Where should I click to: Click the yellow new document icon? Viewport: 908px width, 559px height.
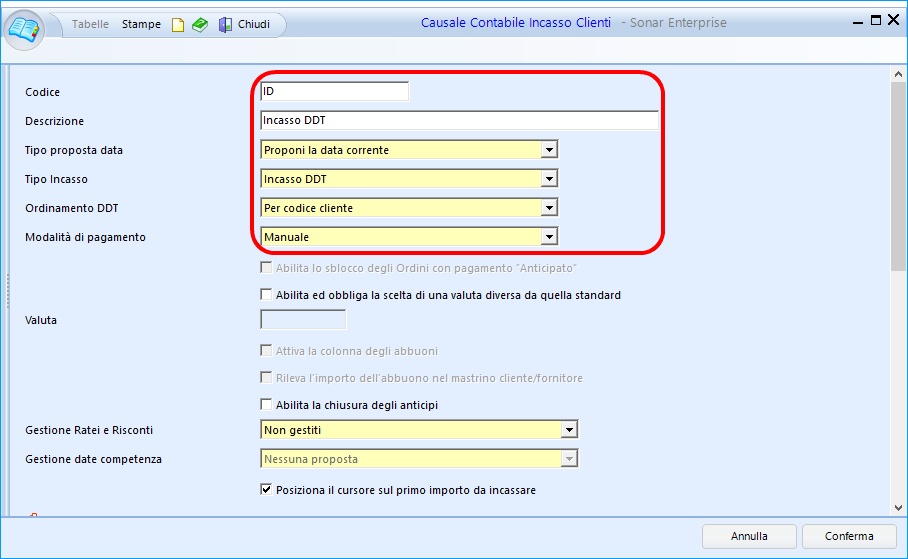(x=178, y=24)
